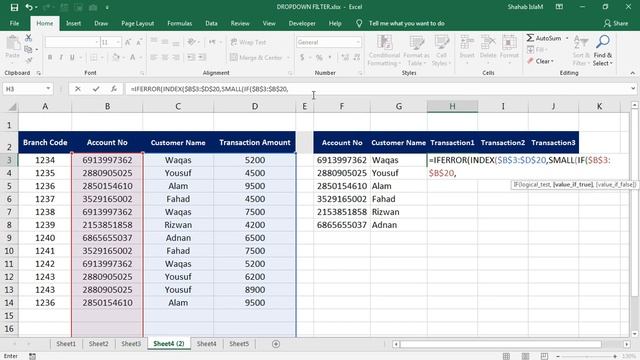Click cell with Rizwan in column G
The image size is (640, 360).
(x=398, y=212)
